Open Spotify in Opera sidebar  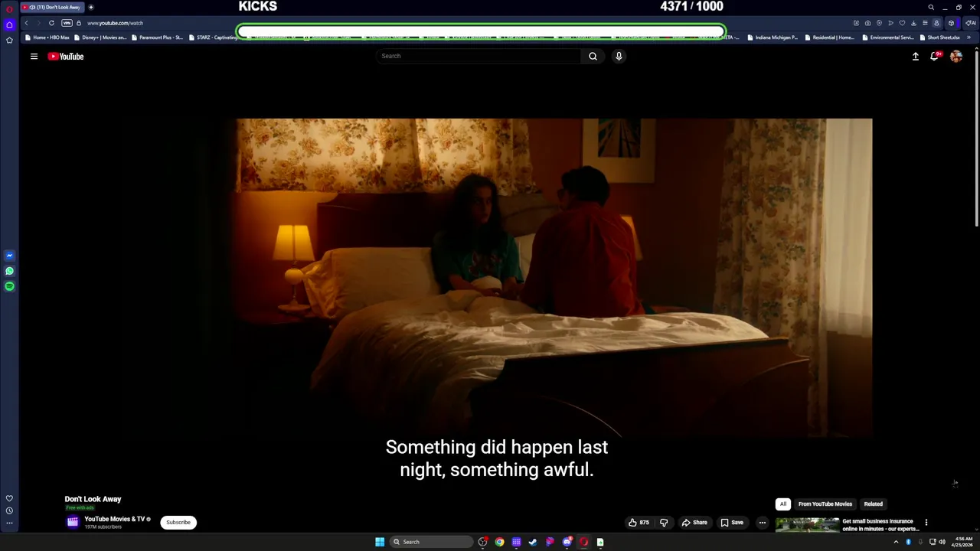point(9,286)
